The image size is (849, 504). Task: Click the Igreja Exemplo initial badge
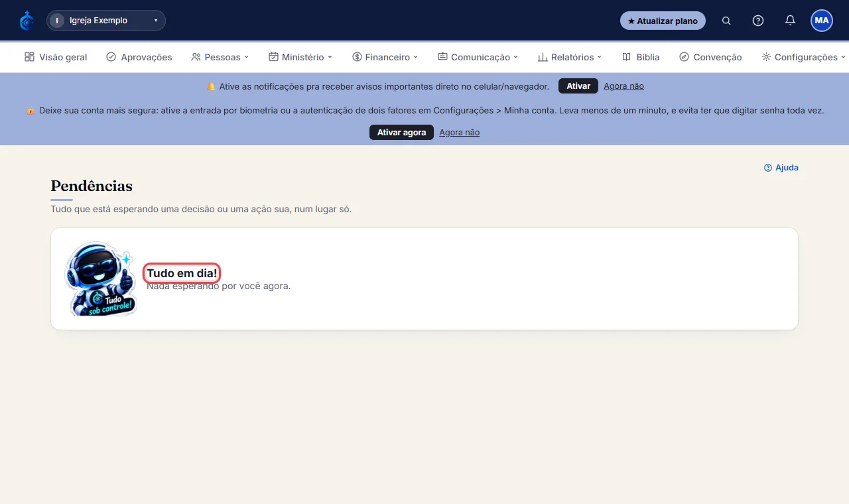pyautogui.click(x=58, y=21)
